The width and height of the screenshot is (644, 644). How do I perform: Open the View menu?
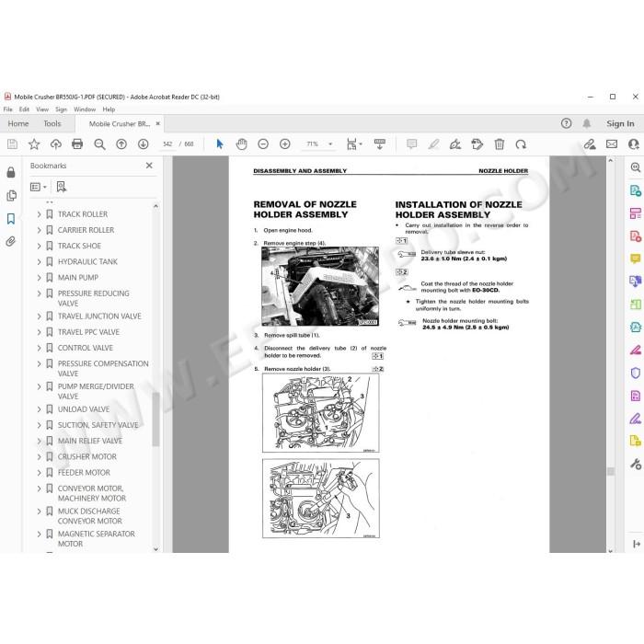point(42,109)
